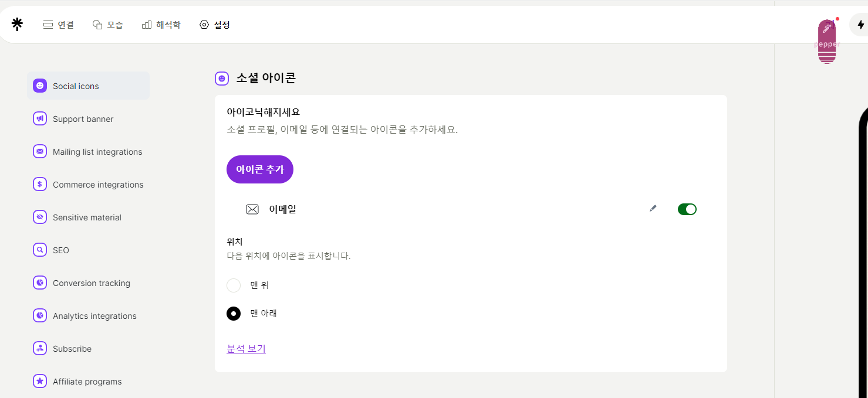Select the Affiliate programs star icon
This screenshot has width=868, height=398.
click(x=39, y=381)
